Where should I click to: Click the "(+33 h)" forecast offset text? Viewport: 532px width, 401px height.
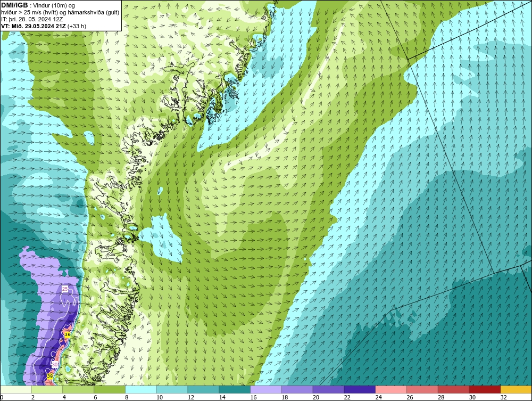pyautogui.click(x=77, y=26)
